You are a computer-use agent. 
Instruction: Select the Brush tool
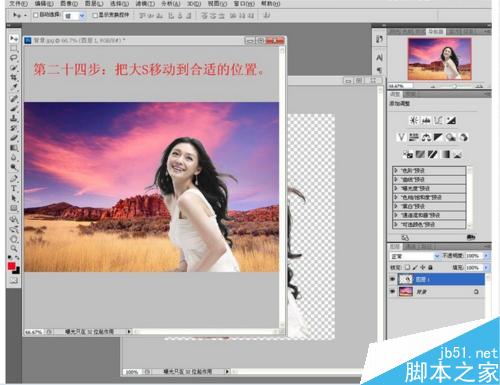(x=13, y=108)
